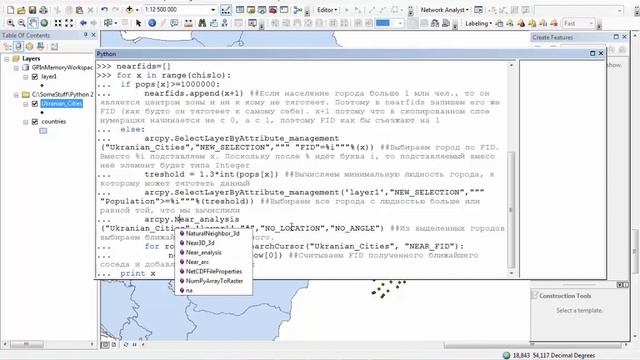Open the Network Analyst menu
The width and height of the screenshot is (640, 360).
click(444, 10)
